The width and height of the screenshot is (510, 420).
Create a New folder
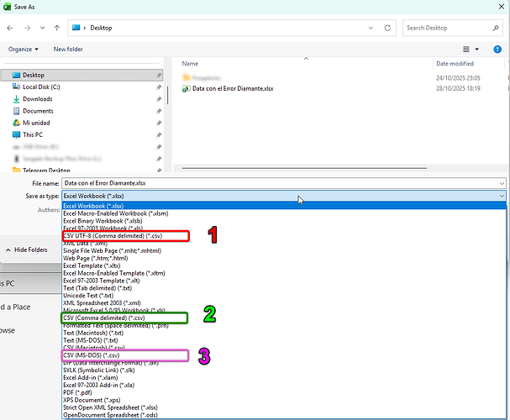point(68,49)
